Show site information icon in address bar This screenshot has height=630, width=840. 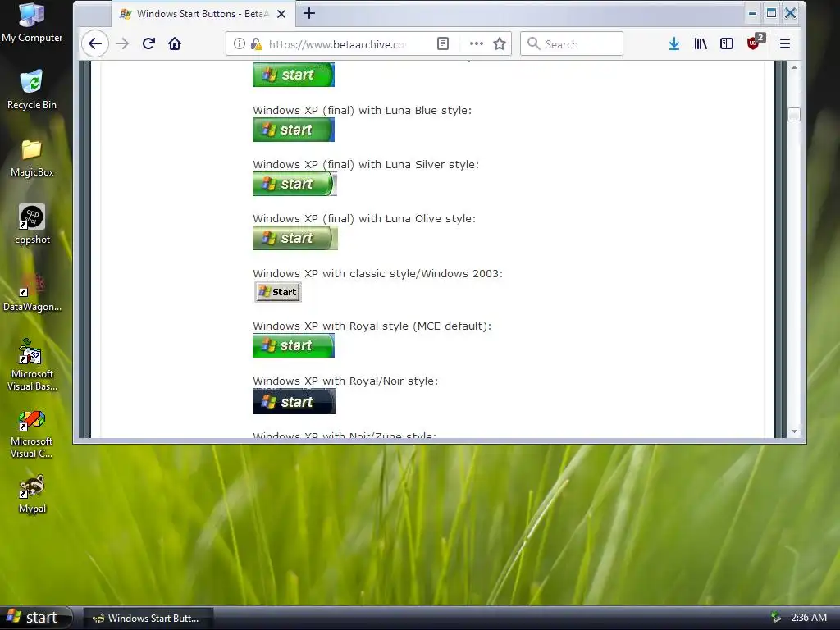240,43
